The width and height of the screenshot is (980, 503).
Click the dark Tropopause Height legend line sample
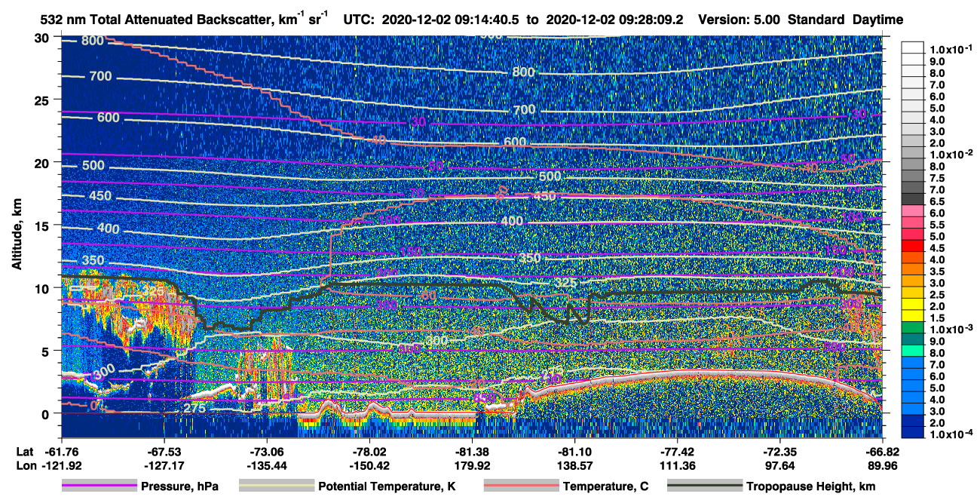pyautogui.click(x=704, y=486)
